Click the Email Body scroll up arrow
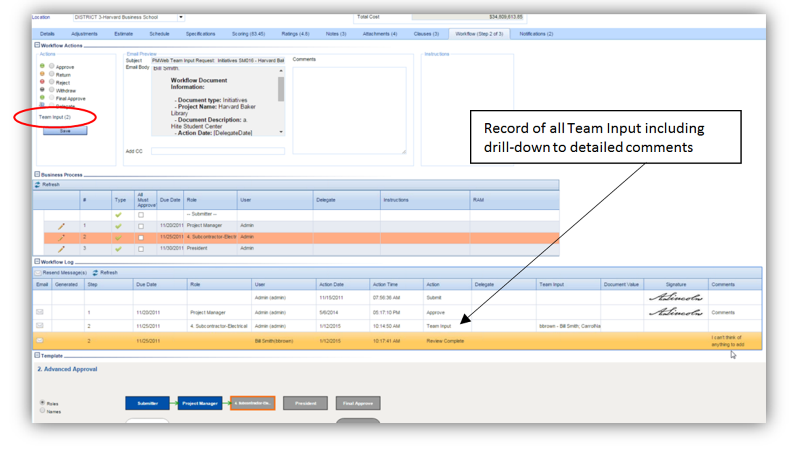 click(x=281, y=71)
